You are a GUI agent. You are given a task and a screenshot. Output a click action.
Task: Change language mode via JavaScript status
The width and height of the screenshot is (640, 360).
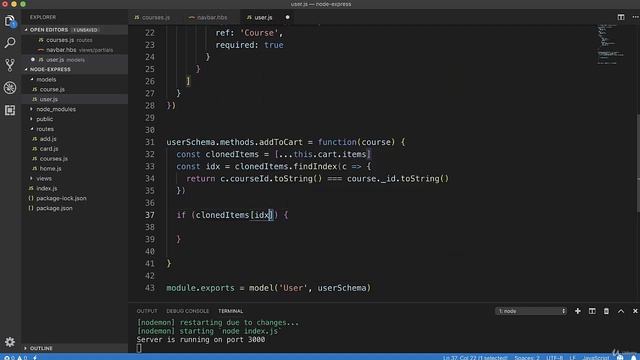tap(596, 357)
